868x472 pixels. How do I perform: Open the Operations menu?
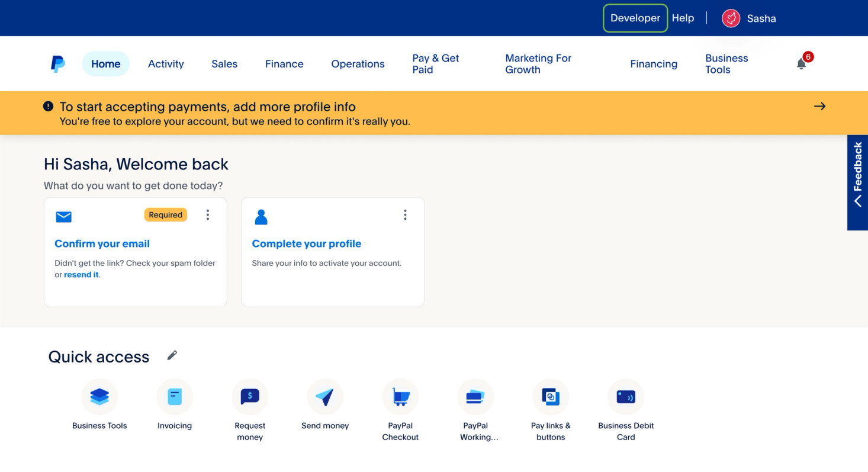(x=358, y=64)
